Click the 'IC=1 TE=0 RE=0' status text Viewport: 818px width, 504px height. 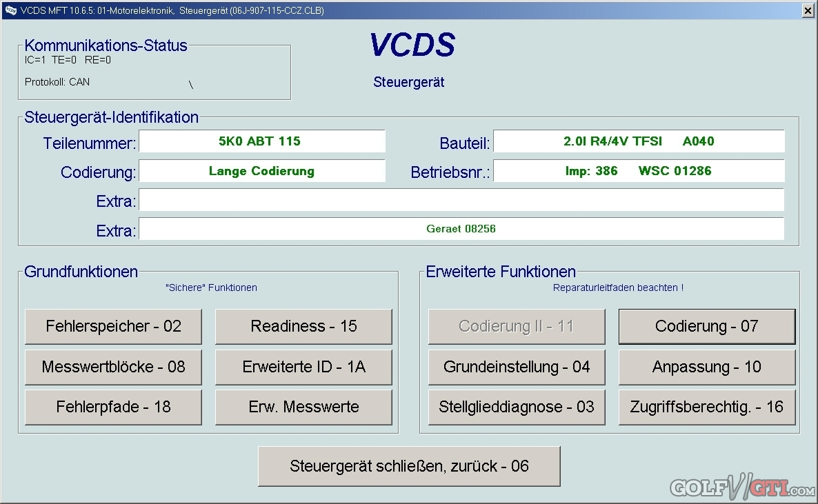pyautogui.click(x=68, y=60)
